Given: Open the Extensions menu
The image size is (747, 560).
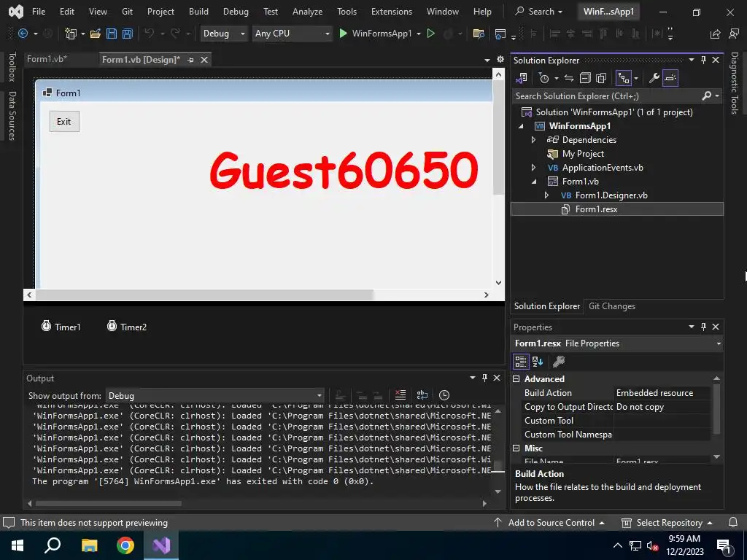Looking at the screenshot, I should [x=392, y=12].
